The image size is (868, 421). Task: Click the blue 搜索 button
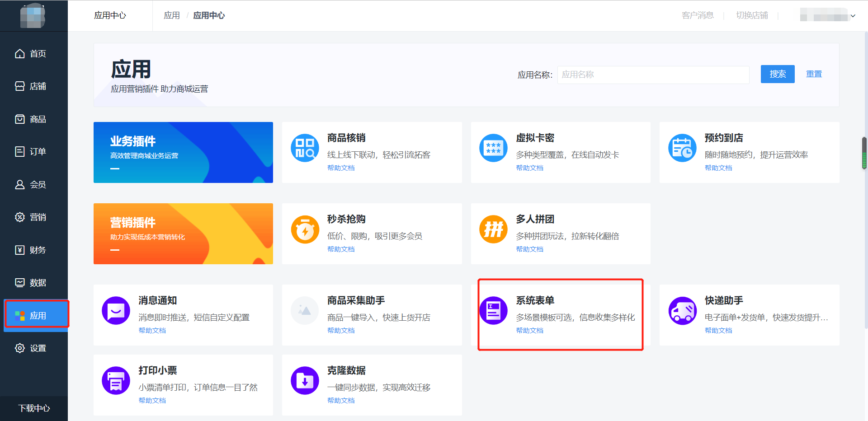click(x=777, y=74)
